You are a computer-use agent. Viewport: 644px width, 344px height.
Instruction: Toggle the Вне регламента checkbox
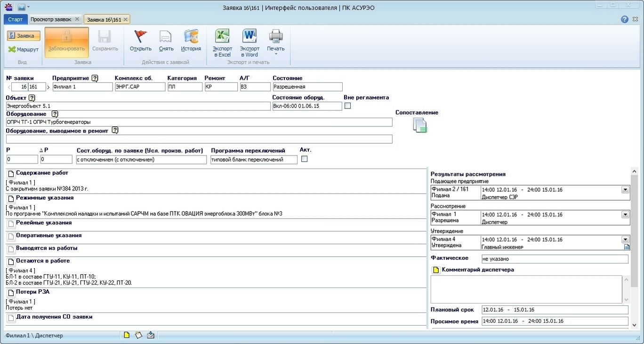click(348, 106)
